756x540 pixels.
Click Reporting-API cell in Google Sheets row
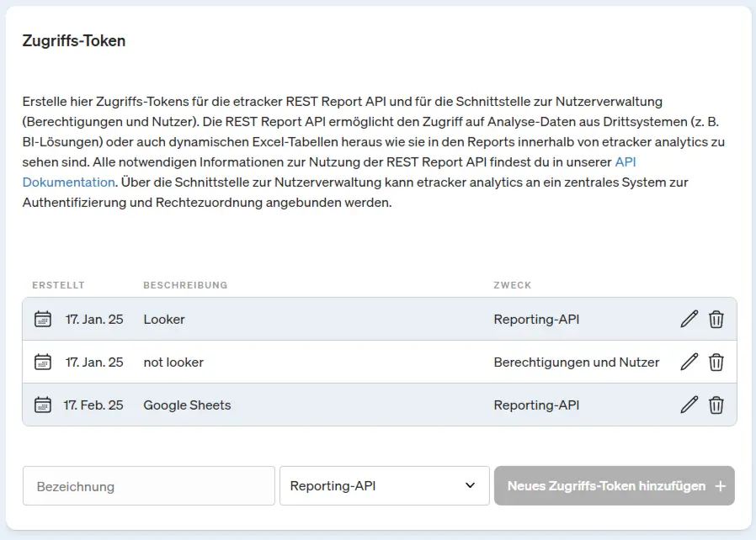(x=536, y=405)
